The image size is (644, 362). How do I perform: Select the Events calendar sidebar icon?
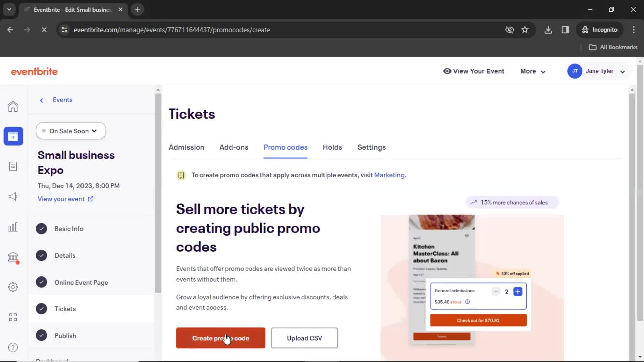click(x=13, y=136)
